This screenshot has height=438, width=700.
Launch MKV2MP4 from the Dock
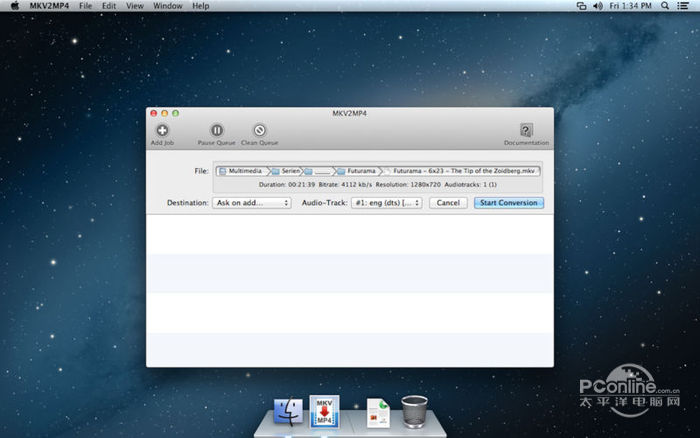click(x=324, y=412)
